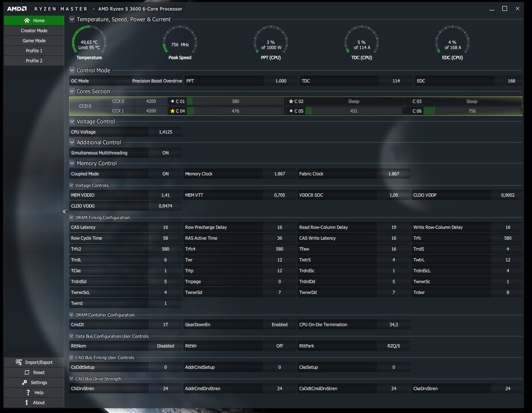Click the Help question mark icon
532x413 pixels.
coord(28,392)
